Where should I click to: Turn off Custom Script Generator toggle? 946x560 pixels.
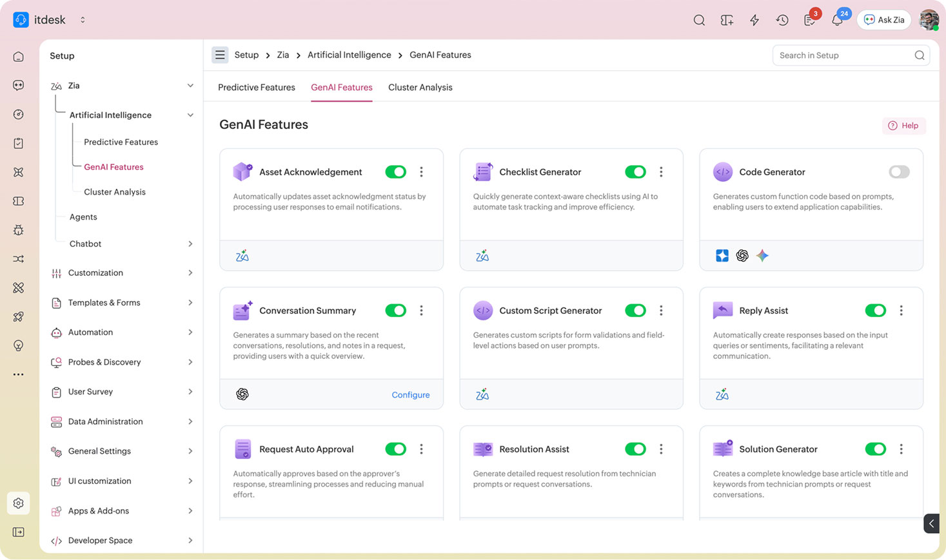coord(635,311)
